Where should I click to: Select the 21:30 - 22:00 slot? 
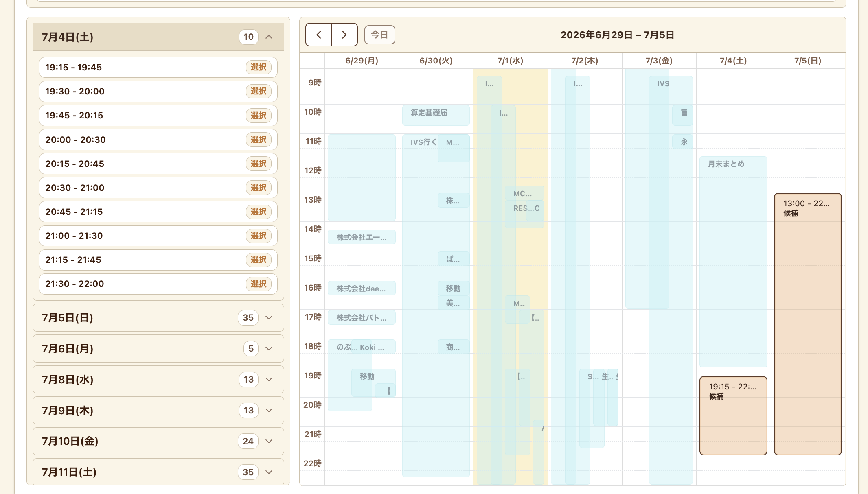(259, 284)
